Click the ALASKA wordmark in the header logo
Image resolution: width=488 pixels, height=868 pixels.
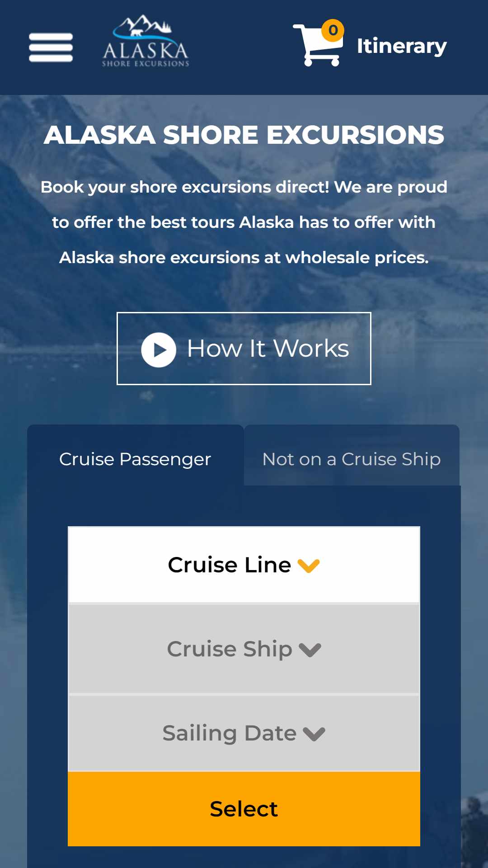coord(145,51)
